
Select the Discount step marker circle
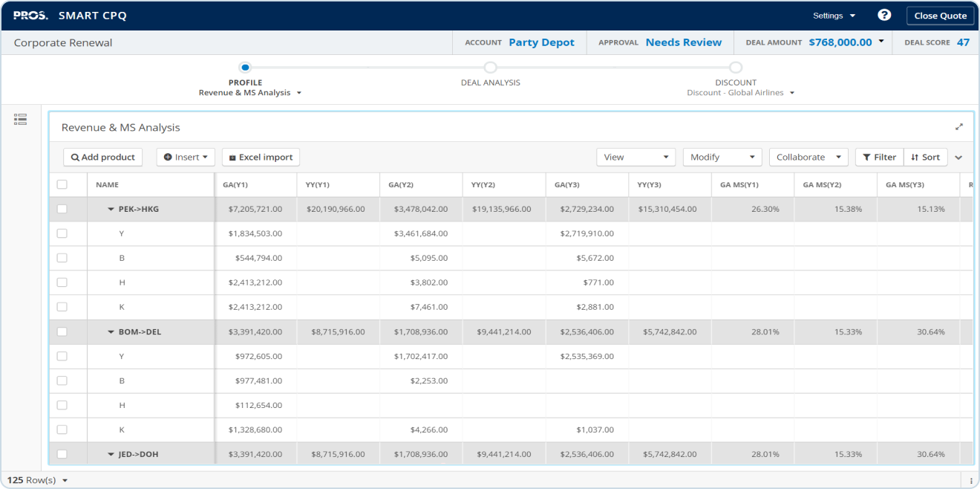click(x=735, y=68)
